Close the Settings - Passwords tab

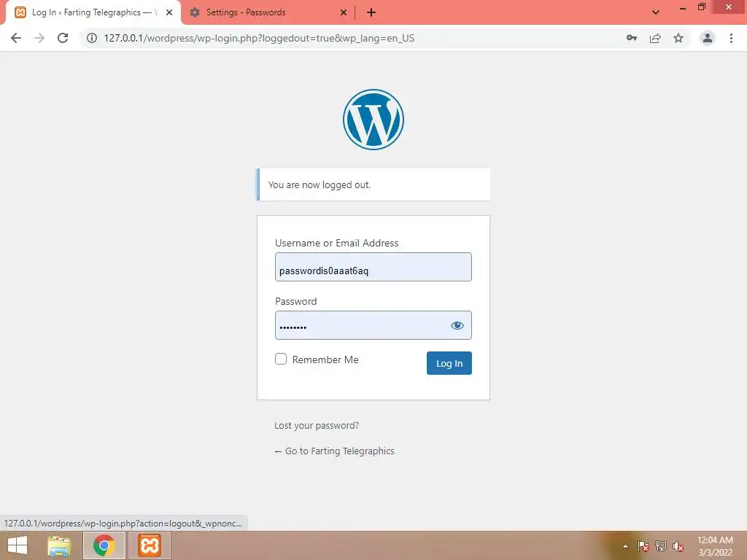(x=344, y=13)
